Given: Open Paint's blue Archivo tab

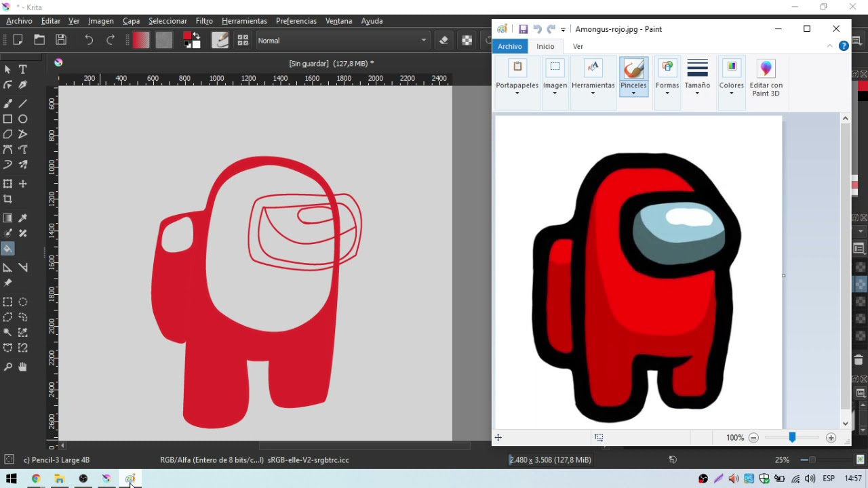Looking at the screenshot, I should 510,46.
